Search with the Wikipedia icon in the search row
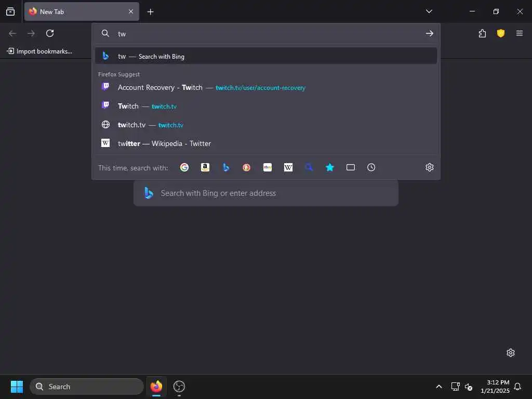532x399 pixels. coord(288,167)
